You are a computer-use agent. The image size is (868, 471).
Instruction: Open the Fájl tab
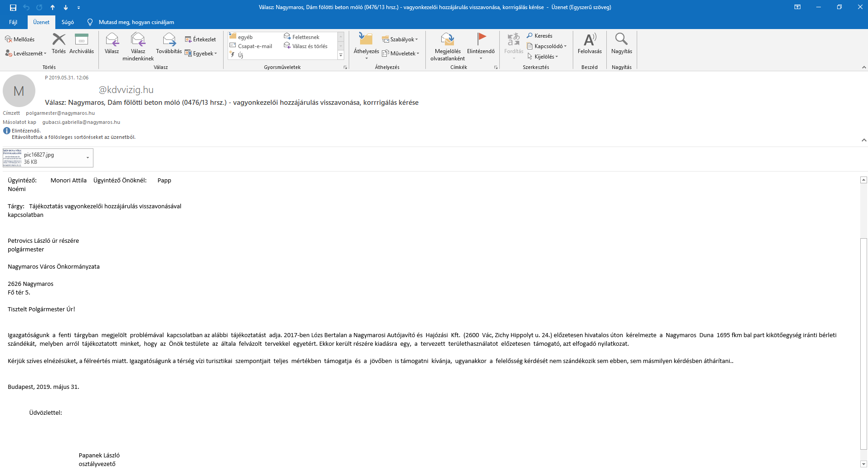coord(13,22)
